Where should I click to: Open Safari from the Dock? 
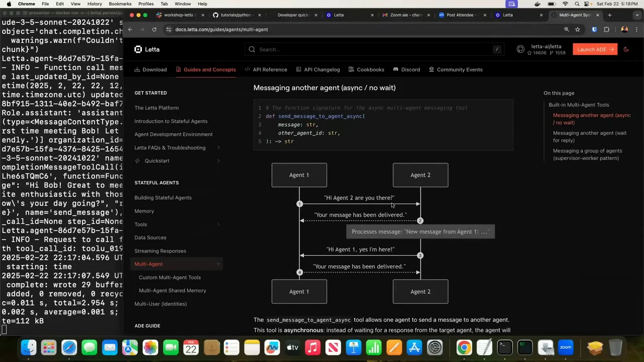(x=69, y=347)
